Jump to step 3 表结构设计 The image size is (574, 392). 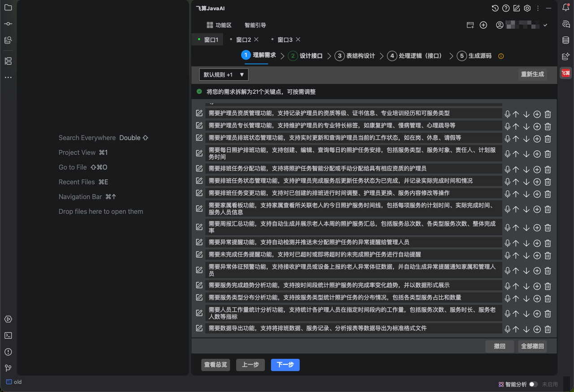[355, 56]
